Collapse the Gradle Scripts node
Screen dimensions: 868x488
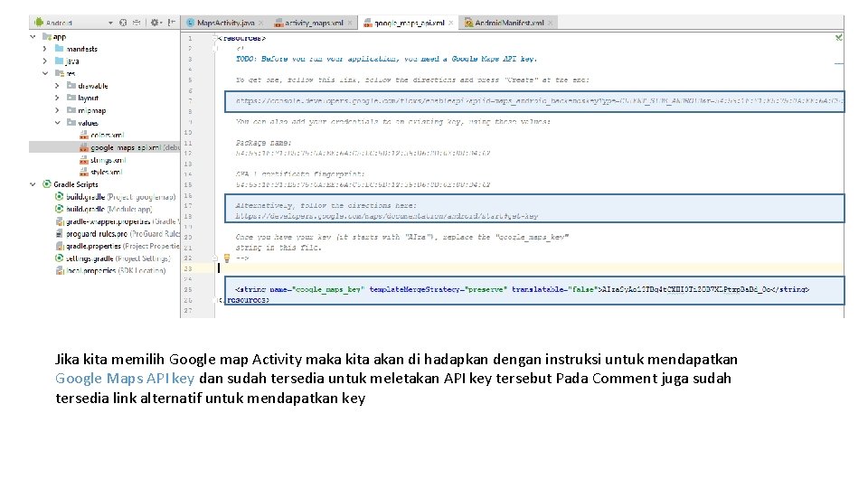(33, 184)
